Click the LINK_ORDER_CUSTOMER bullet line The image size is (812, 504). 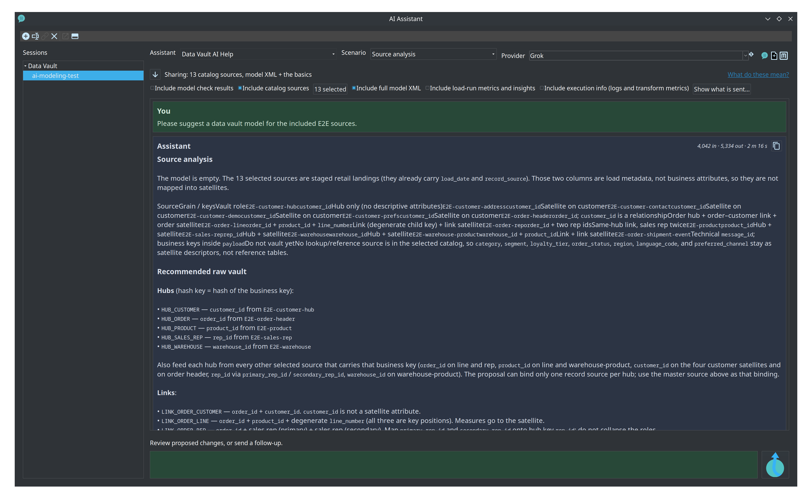tap(291, 412)
